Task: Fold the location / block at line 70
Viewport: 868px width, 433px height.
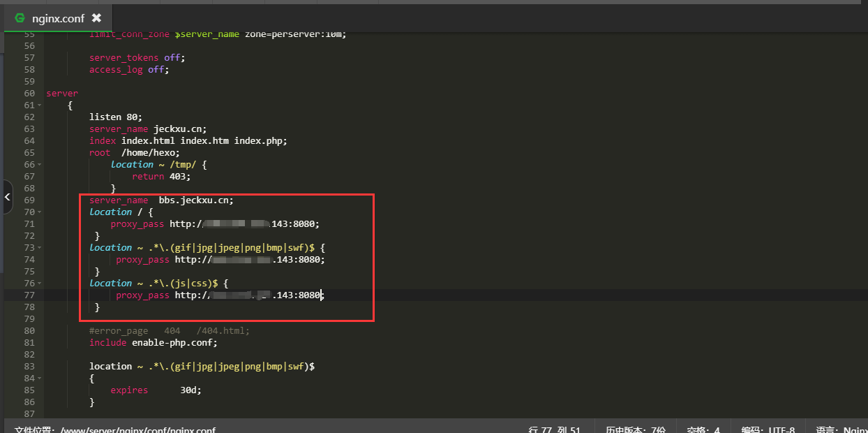Action: [39, 212]
